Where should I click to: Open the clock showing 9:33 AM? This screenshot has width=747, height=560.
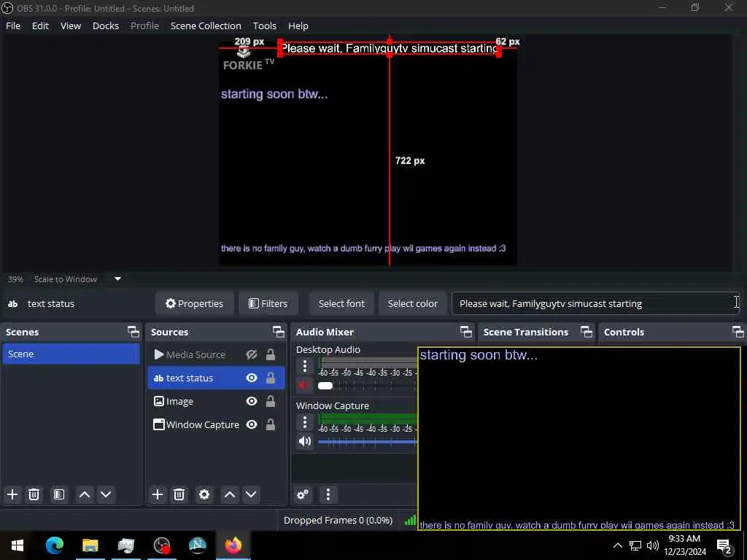[684, 545]
